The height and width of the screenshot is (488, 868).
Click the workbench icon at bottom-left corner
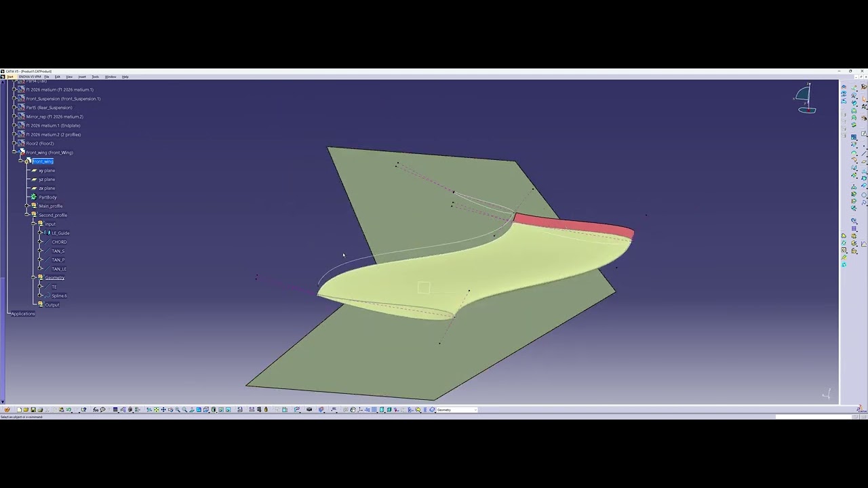click(7, 409)
